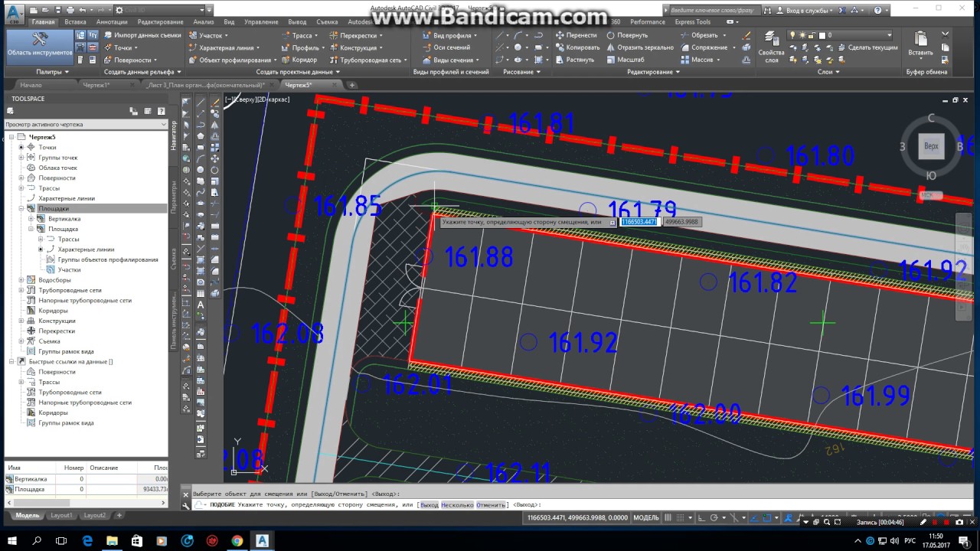Select the Move tool 'Перенести'
This screenshot has width=980, height=551.
[x=577, y=35]
